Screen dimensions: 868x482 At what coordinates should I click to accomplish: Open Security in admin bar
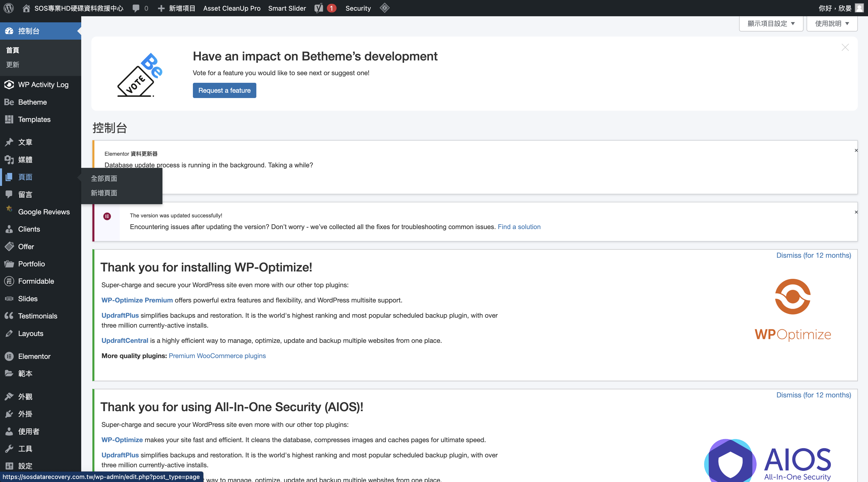[x=358, y=8]
